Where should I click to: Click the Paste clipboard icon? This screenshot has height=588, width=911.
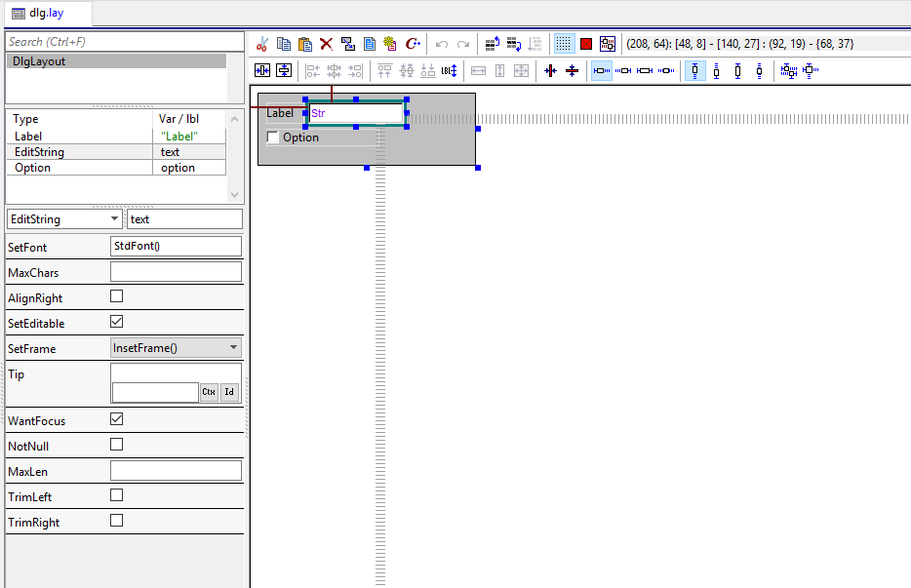coord(304,44)
